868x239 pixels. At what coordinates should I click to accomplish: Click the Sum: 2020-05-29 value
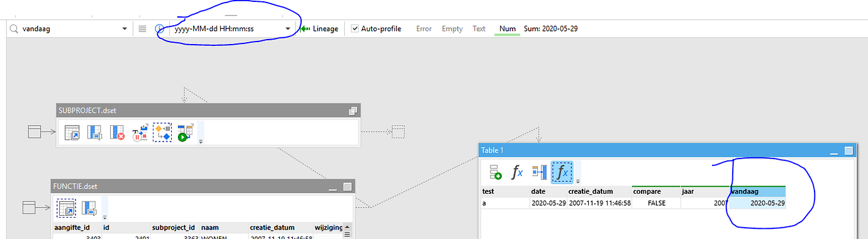pyautogui.click(x=551, y=29)
